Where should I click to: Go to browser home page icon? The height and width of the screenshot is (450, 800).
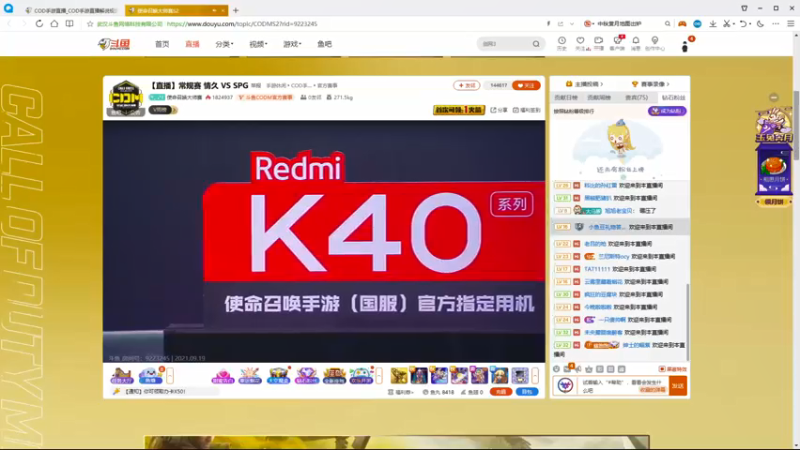[54, 23]
